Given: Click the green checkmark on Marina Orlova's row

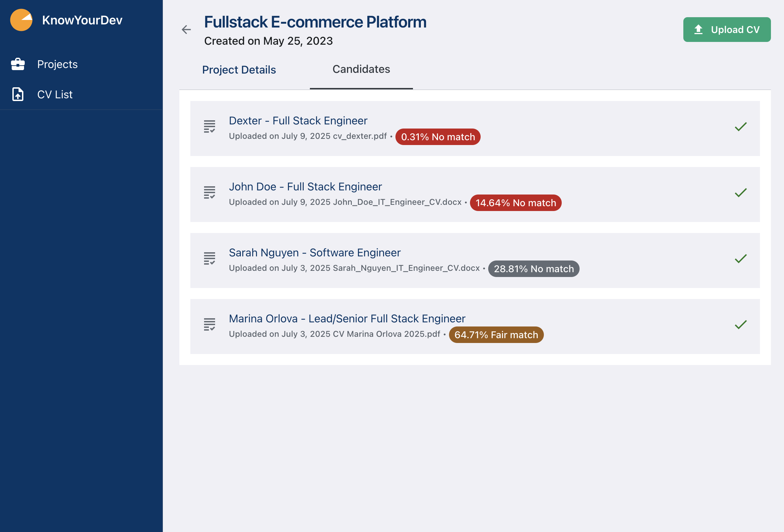Looking at the screenshot, I should 741,325.
